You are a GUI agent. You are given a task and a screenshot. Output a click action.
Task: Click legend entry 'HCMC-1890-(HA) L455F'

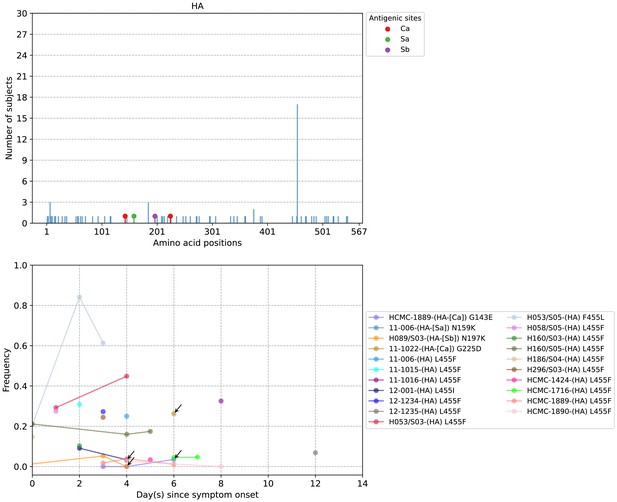[559, 411]
